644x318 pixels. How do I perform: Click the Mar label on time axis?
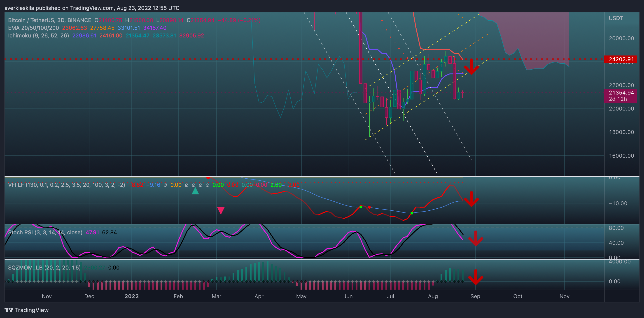tap(216, 296)
